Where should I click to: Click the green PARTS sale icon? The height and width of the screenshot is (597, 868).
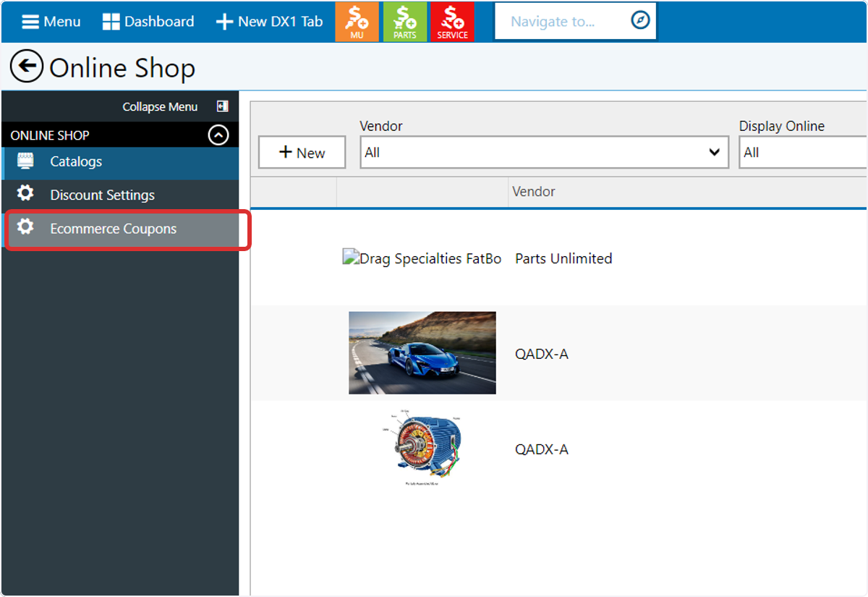[405, 22]
